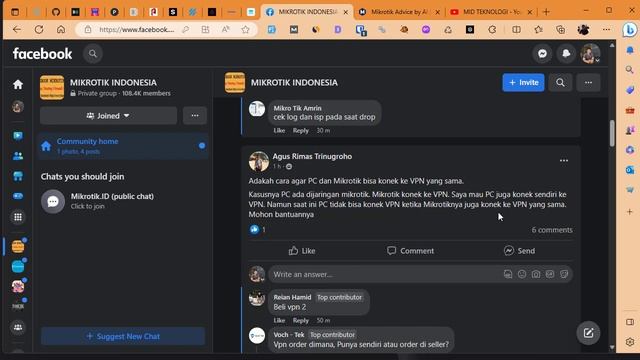Screen dimensions: 640x360
Task: Click Send on the post
Action: 519,251
